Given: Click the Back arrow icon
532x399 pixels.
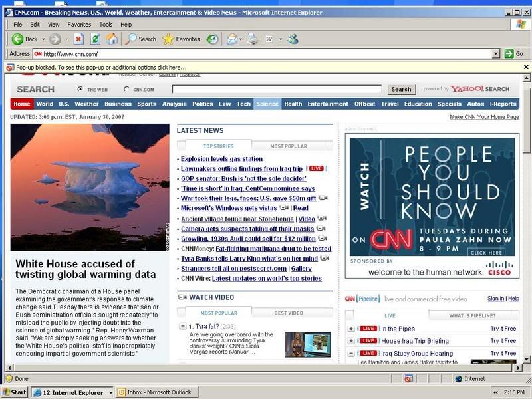Looking at the screenshot, I should (x=17, y=39).
